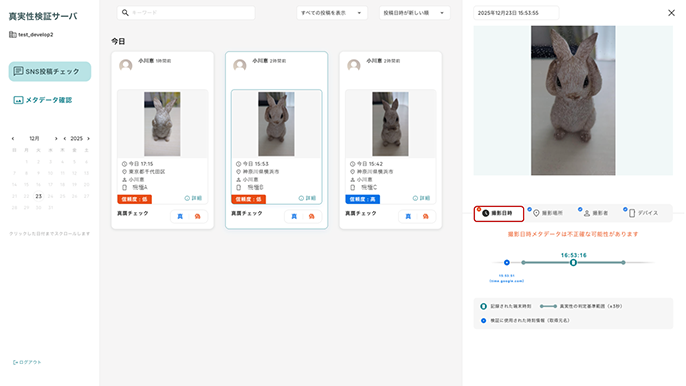This screenshot has width=686, height=386.
Task: Open the rabbit thumbnail of the 17:15 post
Action: tap(162, 124)
